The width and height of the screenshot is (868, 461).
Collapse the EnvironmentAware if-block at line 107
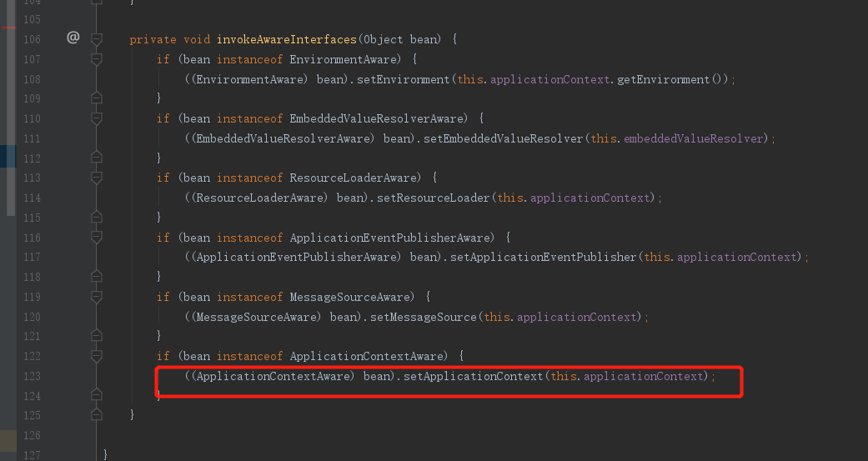point(97,59)
